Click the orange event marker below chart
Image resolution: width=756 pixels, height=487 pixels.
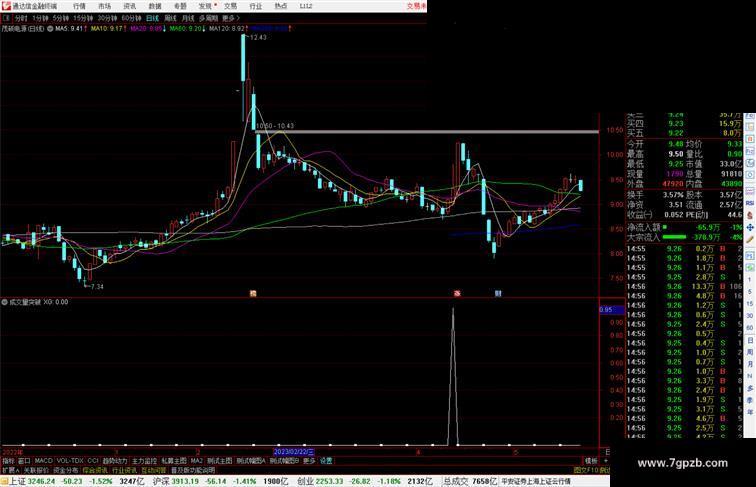tap(253, 293)
